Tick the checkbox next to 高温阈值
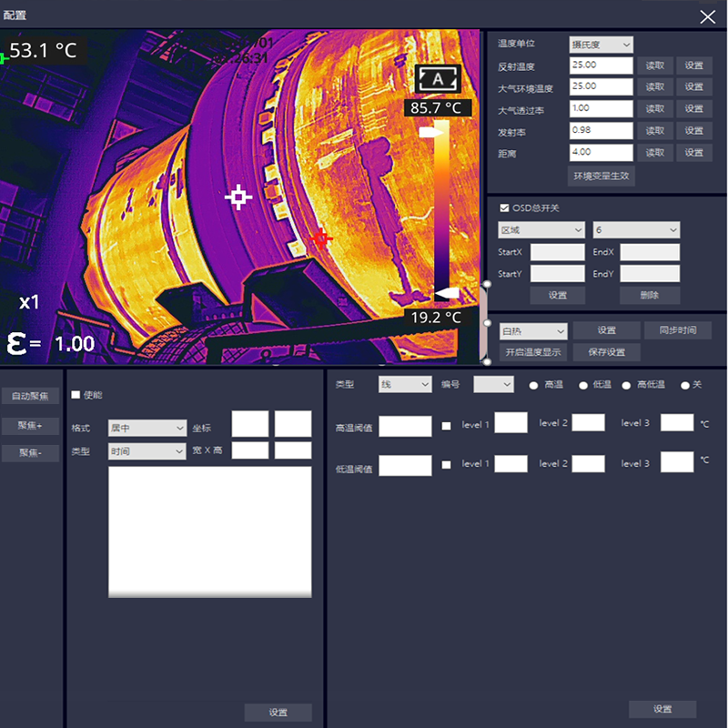The width and height of the screenshot is (728, 728). (446, 425)
